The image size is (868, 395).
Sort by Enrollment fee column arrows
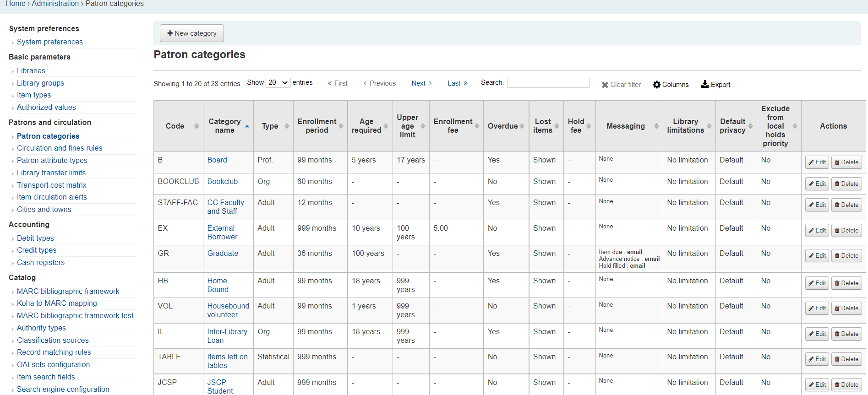coord(477,126)
